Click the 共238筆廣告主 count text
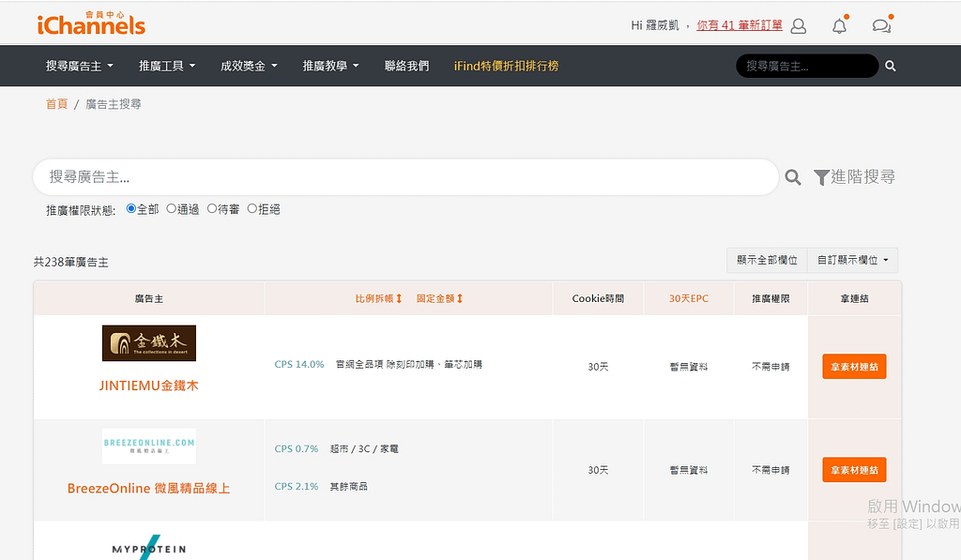Image resolution: width=961 pixels, height=560 pixels. click(71, 263)
